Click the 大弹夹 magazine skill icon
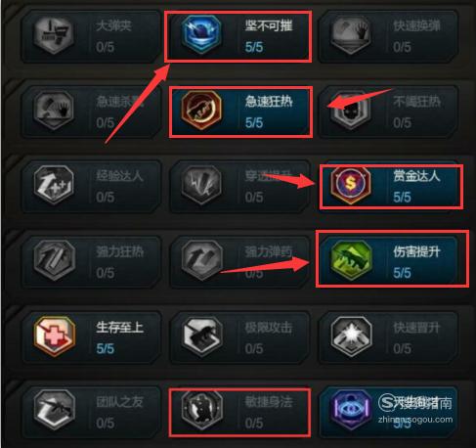 tap(54, 35)
